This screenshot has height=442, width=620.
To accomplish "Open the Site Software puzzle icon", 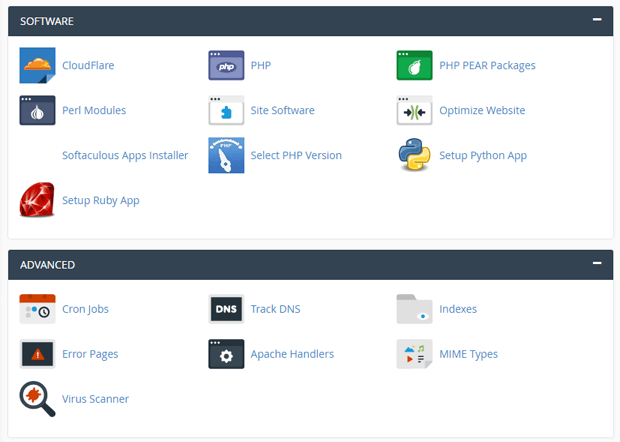I will point(226,110).
